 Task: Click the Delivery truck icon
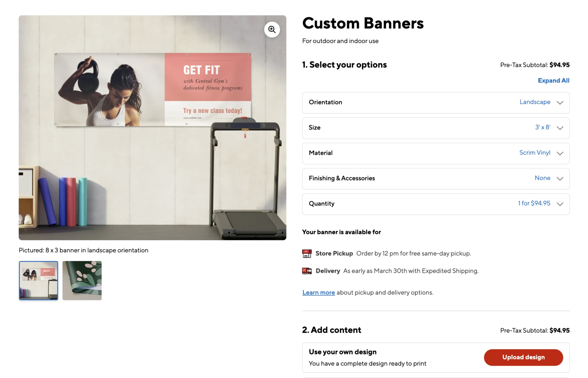click(x=306, y=271)
